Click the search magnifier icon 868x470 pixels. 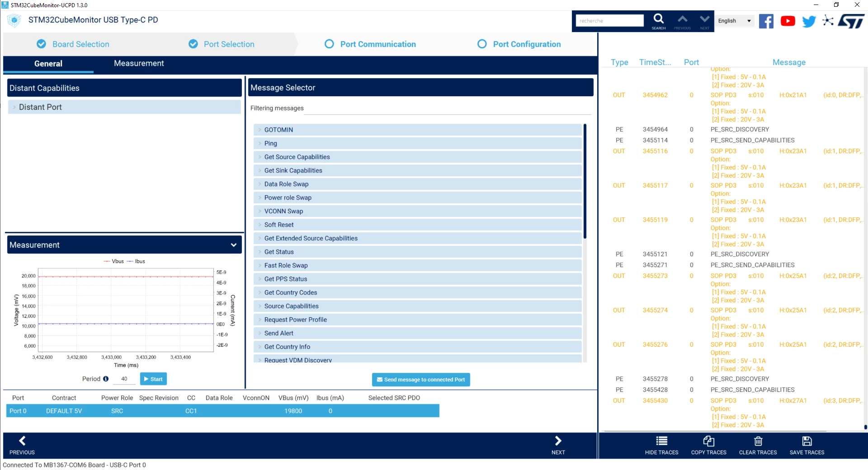[x=658, y=19]
